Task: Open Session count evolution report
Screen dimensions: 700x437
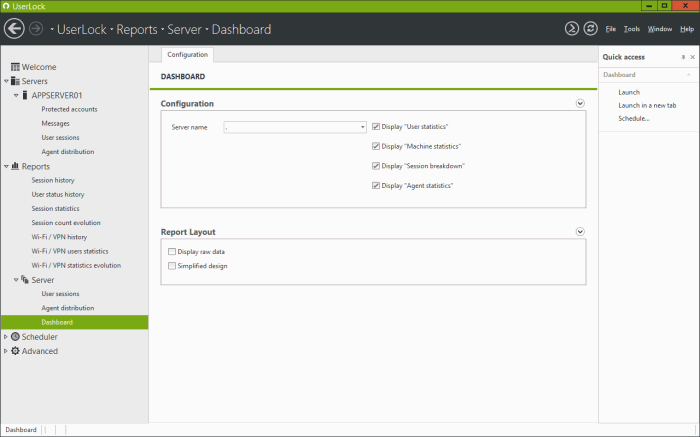Action: pos(66,223)
